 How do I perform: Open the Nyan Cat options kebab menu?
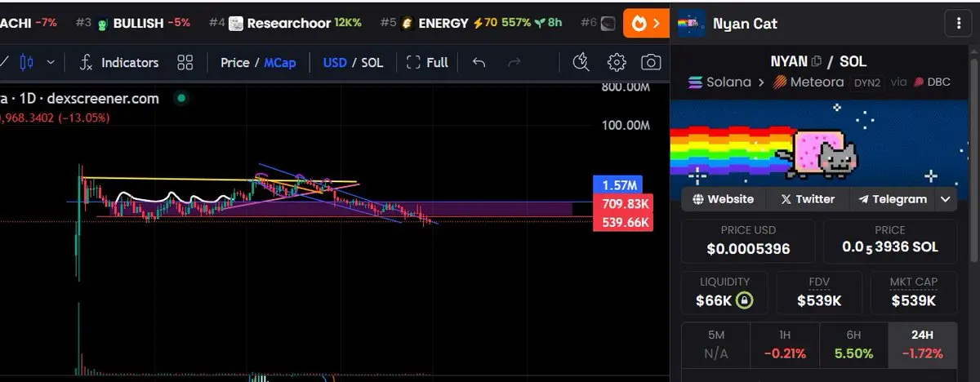point(958,24)
